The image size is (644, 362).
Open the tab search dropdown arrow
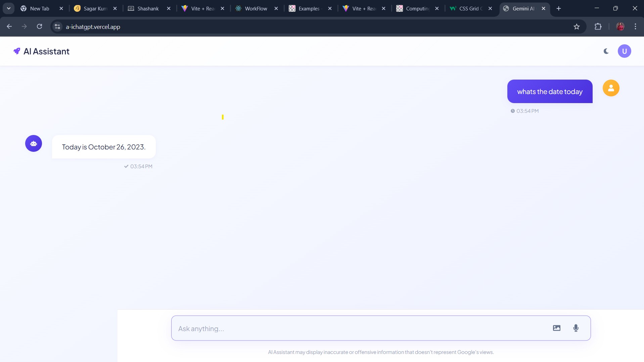(x=9, y=8)
